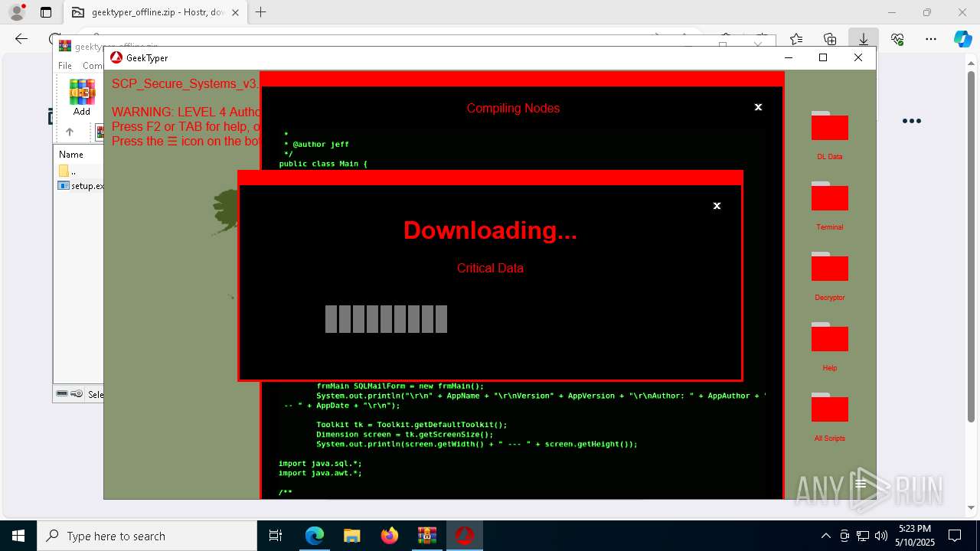Open Edge collections icon

pos(830,39)
